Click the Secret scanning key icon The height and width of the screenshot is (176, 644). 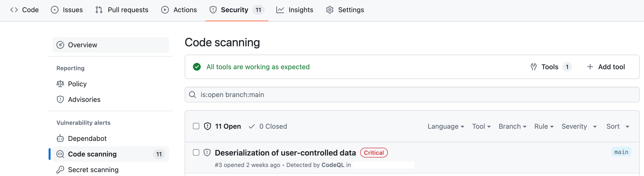click(x=60, y=170)
